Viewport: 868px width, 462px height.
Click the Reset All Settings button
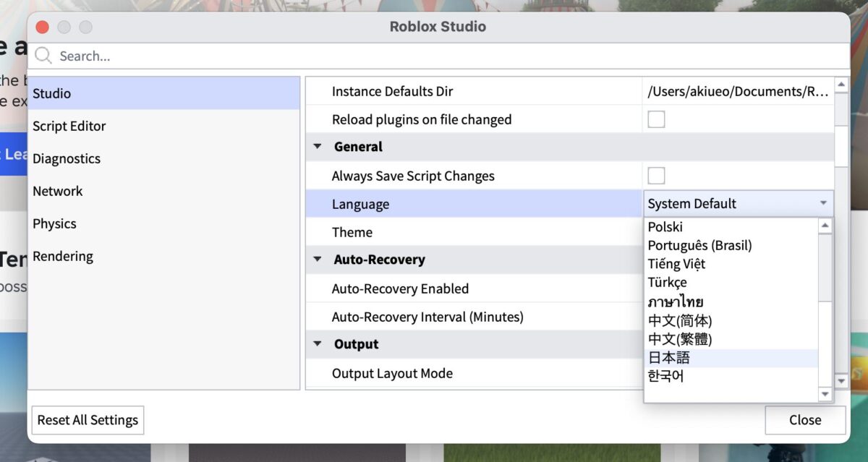pyautogui.click(x=88, y=420)
